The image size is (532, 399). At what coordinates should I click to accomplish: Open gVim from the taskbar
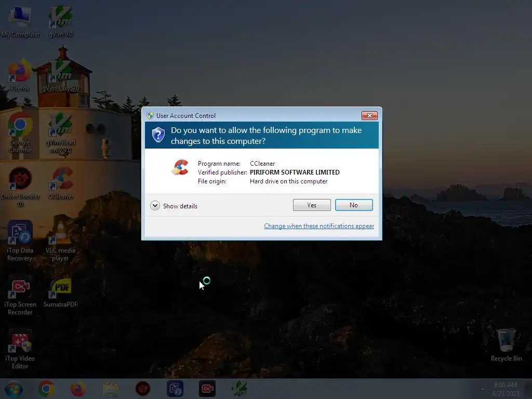pos(239,389)
